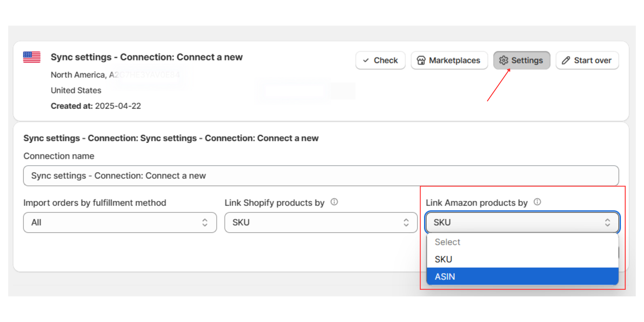Open the Link Shopify products by dropdown
This screenshot has height=322, width=644.
pos(321,222)
